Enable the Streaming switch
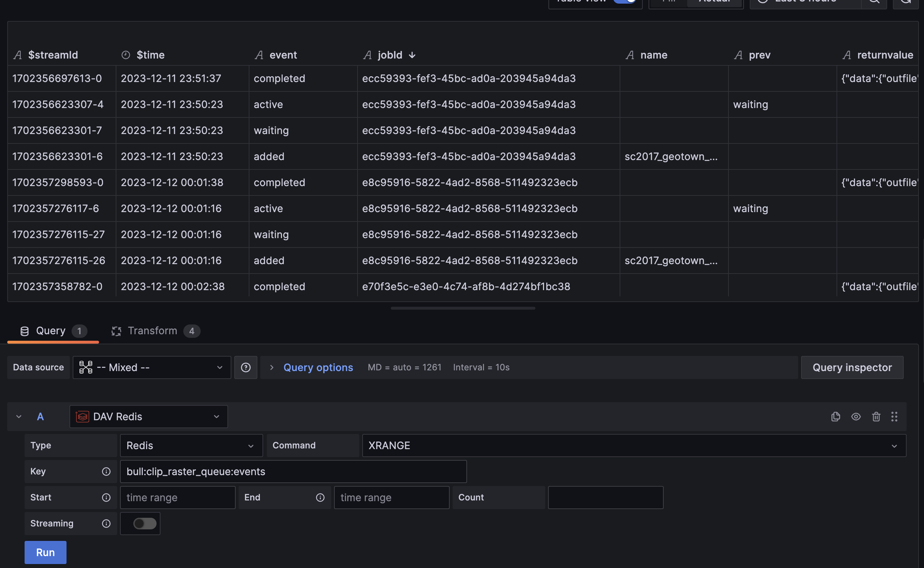924x568 pixels. pos(145,523)
